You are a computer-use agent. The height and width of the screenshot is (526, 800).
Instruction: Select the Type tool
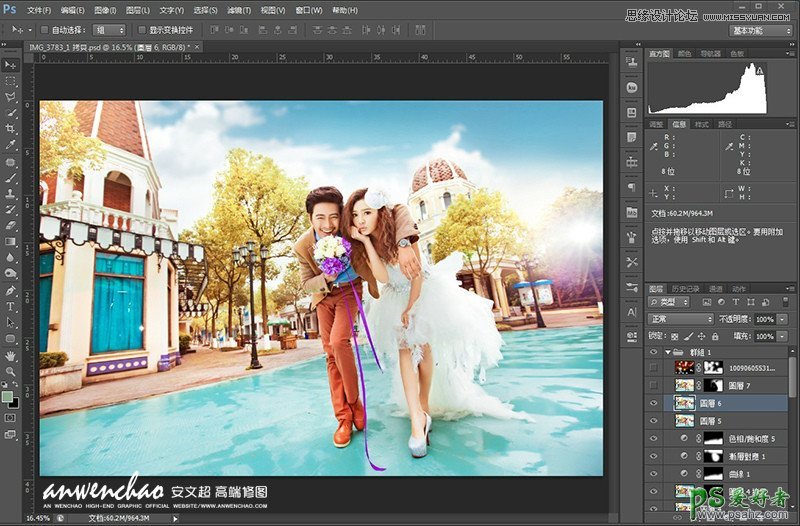coord(11,306)
